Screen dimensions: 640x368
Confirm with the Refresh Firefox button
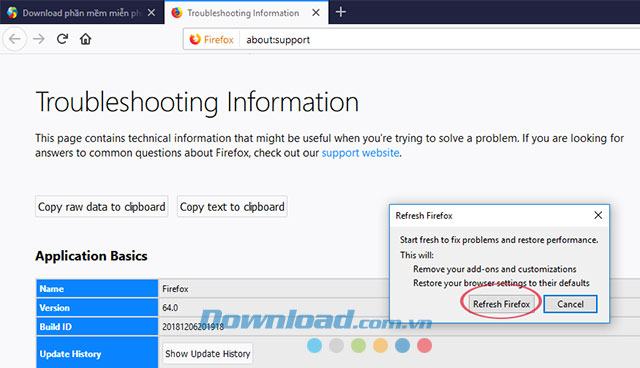(x=501, y=304)
